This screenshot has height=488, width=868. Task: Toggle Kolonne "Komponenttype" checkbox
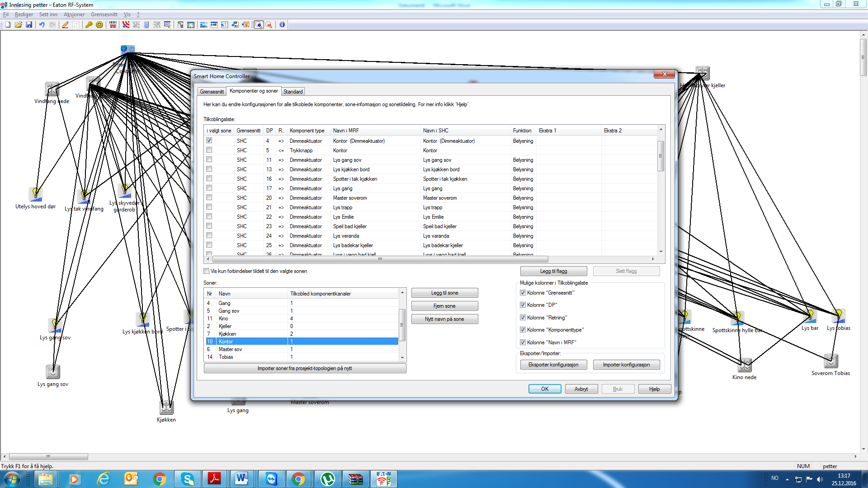(x=523, y=330)
